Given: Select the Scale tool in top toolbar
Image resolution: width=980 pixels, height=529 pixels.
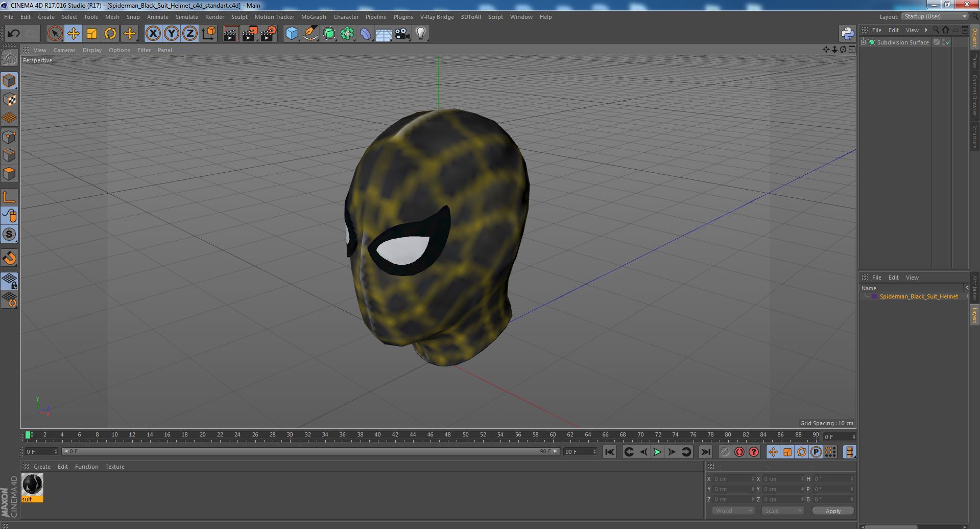Looking at the screenshot, I should point(92,34).
